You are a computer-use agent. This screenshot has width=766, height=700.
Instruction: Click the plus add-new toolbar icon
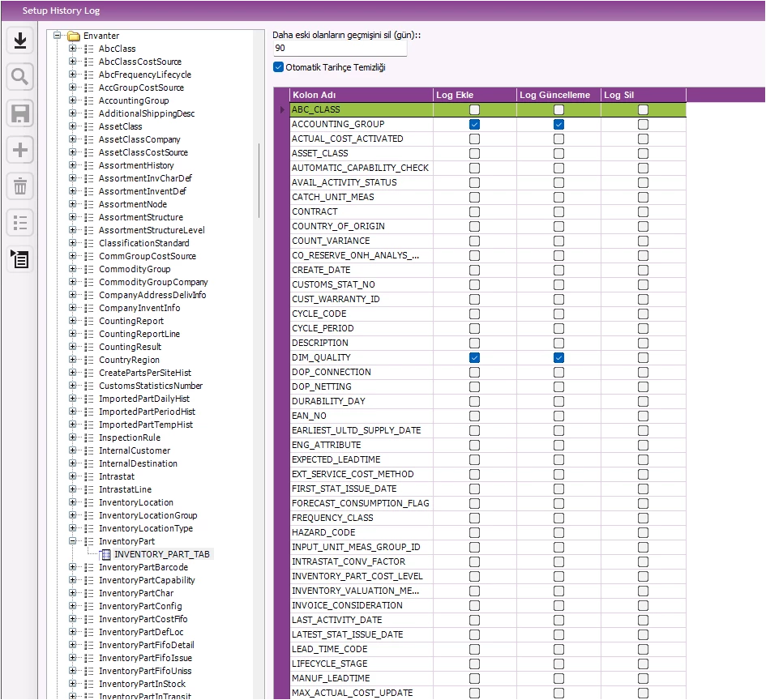20,150
